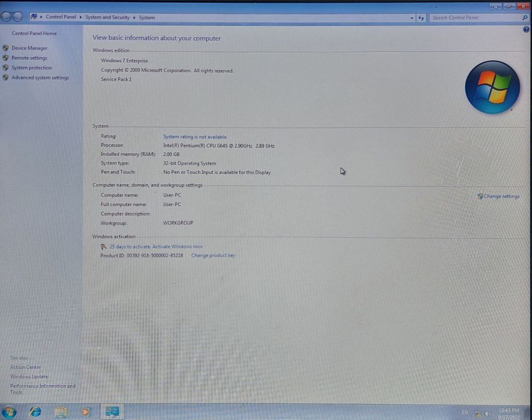Screen dimensions: 532x420
Task: Click Change settings link
Action: point(501,196)
